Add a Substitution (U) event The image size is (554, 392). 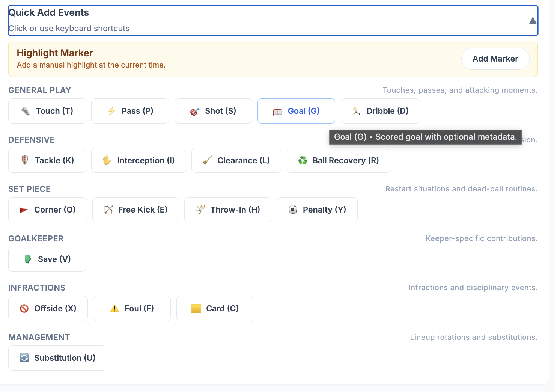pyautogui.click(x=57, y=358)
